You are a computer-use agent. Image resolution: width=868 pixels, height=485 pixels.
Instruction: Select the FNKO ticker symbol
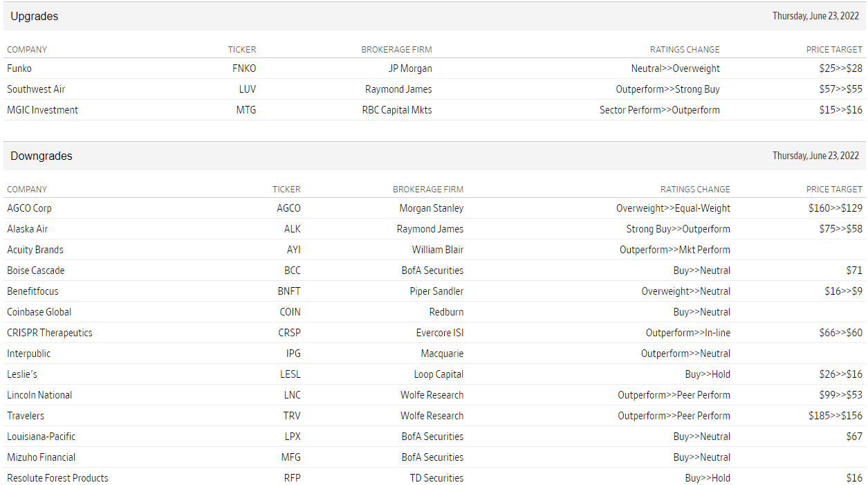244,68
